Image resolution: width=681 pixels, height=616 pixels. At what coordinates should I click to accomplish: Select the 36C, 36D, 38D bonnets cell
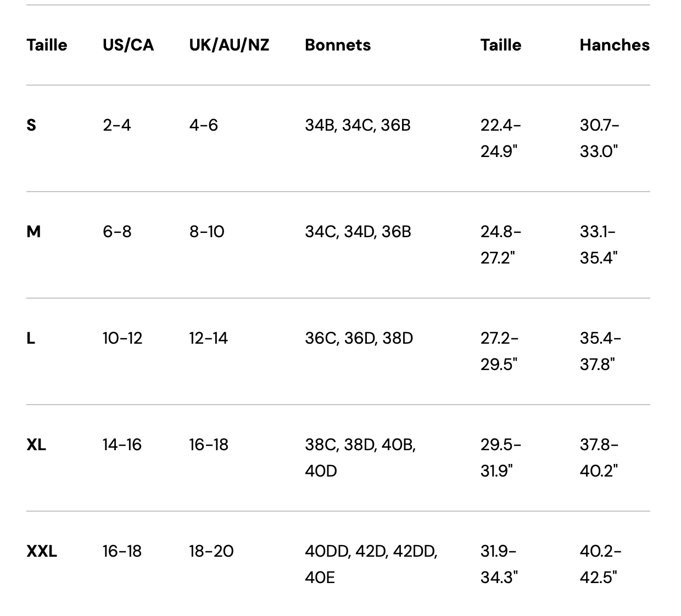(359, 338)
